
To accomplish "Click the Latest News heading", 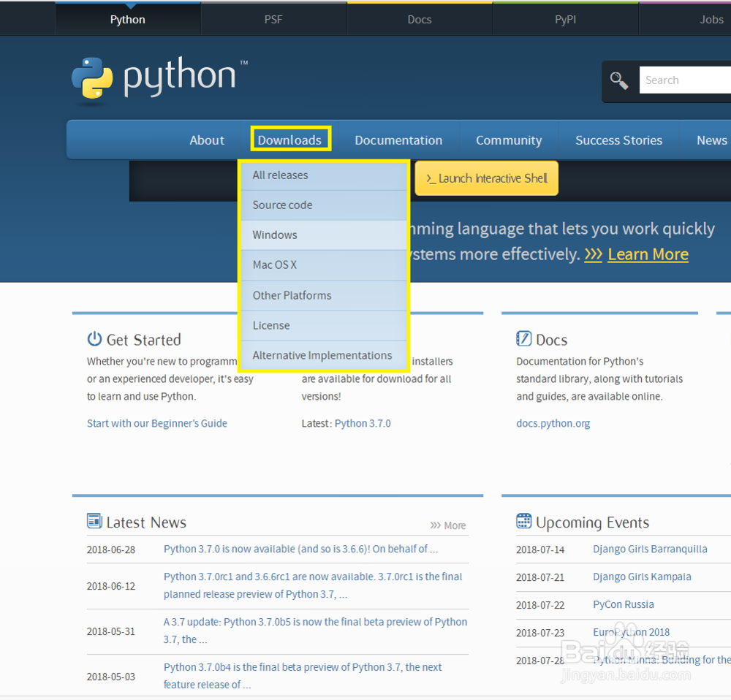I will point(146,522).
